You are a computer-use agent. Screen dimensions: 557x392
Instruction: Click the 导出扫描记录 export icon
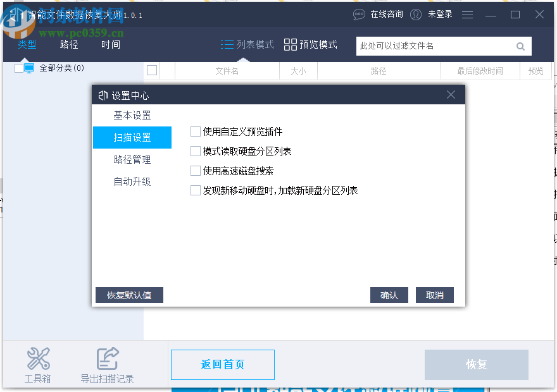pyautogui.click(x=107, y=358)
